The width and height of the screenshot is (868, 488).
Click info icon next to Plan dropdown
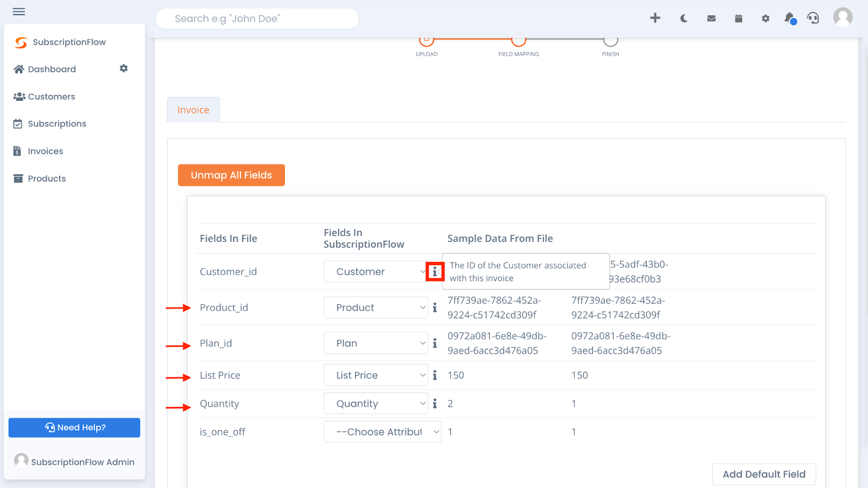(x=435, y=343)
